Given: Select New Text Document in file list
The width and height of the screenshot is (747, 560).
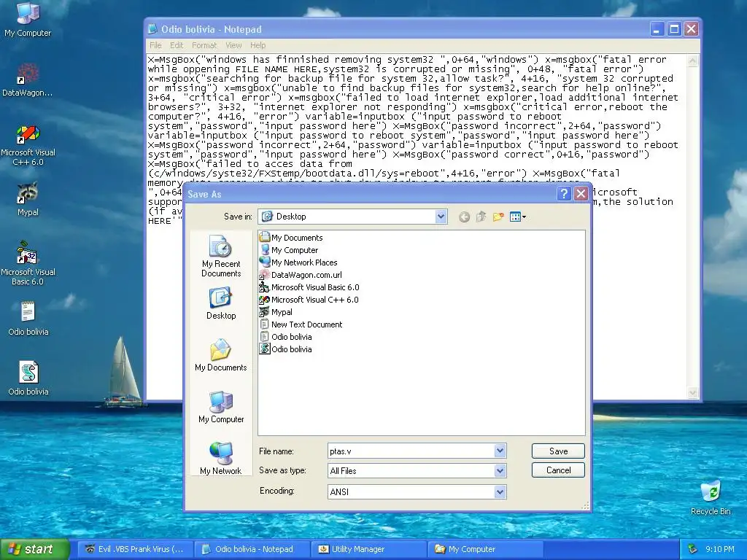Looking at the screenshot, I should click(301, 324).
